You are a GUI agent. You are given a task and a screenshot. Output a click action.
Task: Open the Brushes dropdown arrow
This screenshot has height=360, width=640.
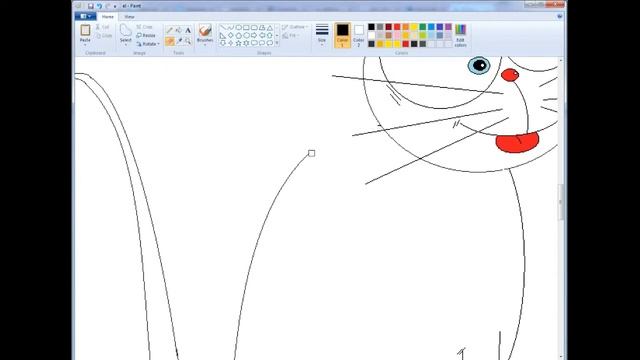point(205,45)
